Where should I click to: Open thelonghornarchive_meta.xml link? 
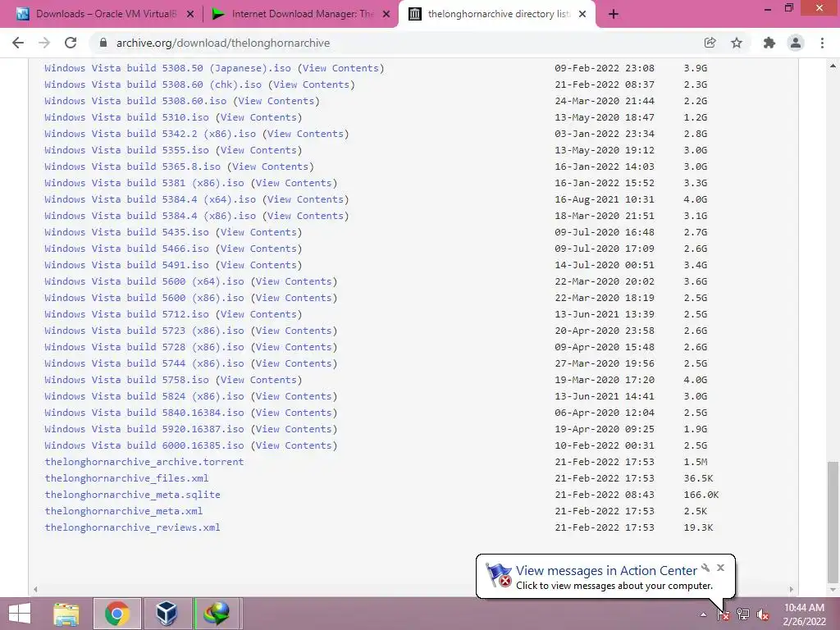pyautogui.click(x=124, y=511)
